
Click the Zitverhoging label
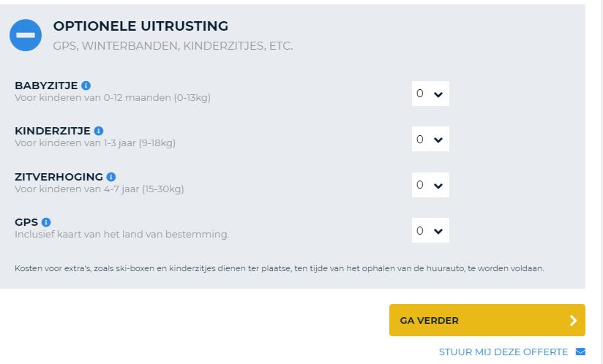[59, 177]
